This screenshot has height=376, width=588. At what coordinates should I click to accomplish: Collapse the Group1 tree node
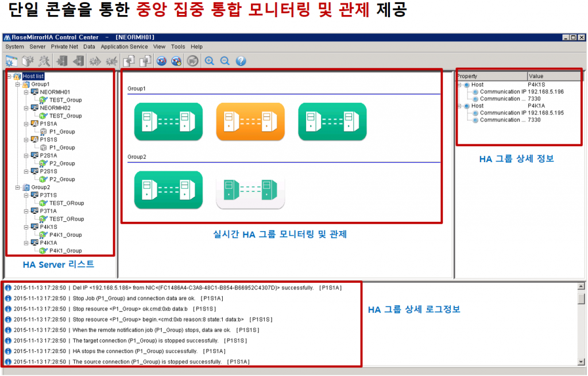pos(18,84)
